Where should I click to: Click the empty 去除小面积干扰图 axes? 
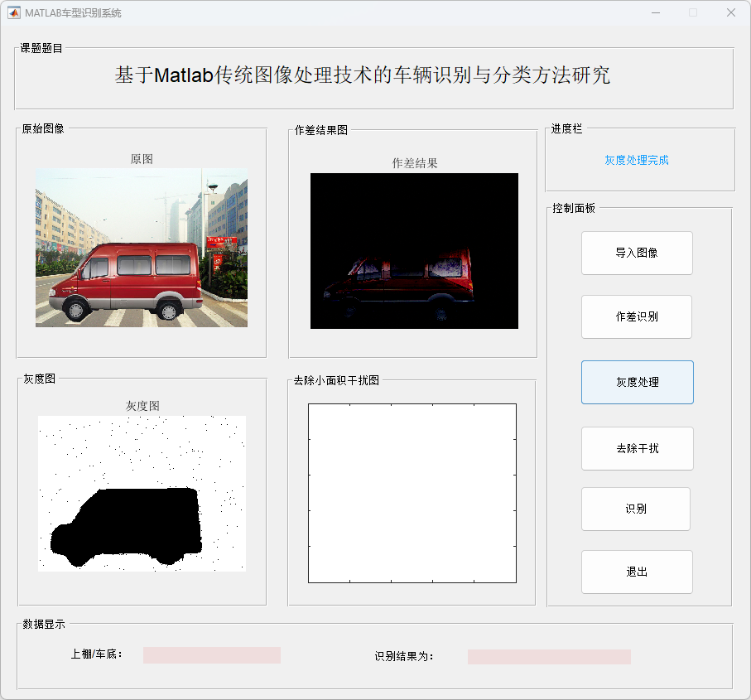[x=412, y=493]
